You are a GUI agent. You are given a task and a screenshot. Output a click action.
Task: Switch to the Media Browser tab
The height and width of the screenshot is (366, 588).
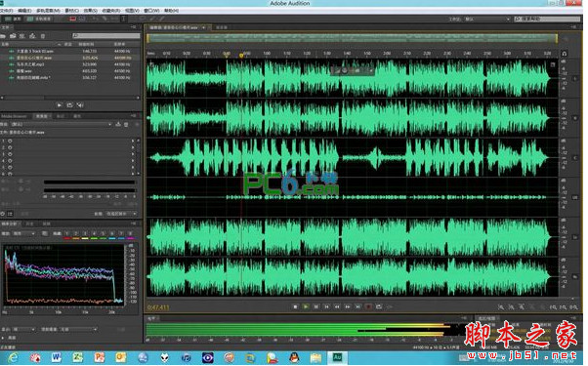pyautogui.click(x=15, y=116)
